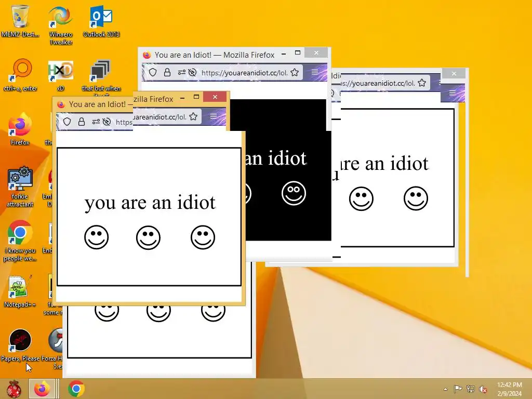The image size is (532, 399).
Task: Click the left smiley in the right Firefox window
Action: (361, 198)
